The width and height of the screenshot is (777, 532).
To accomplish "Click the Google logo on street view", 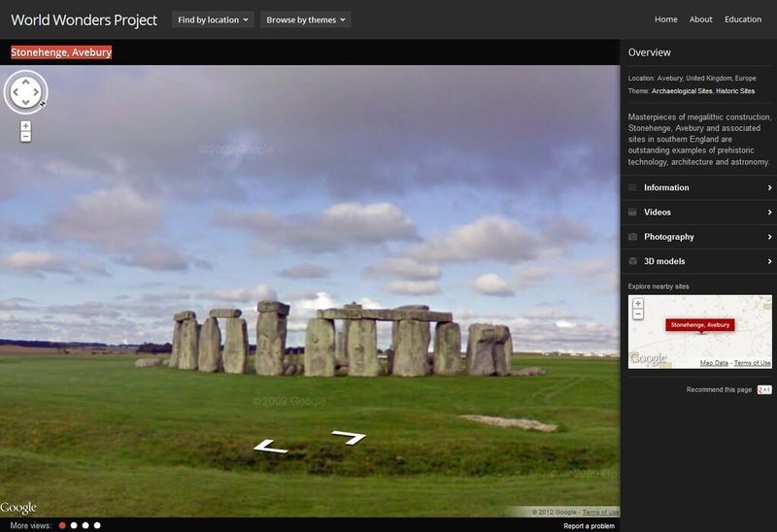I will pyautogui.click(x=18, y=508).
